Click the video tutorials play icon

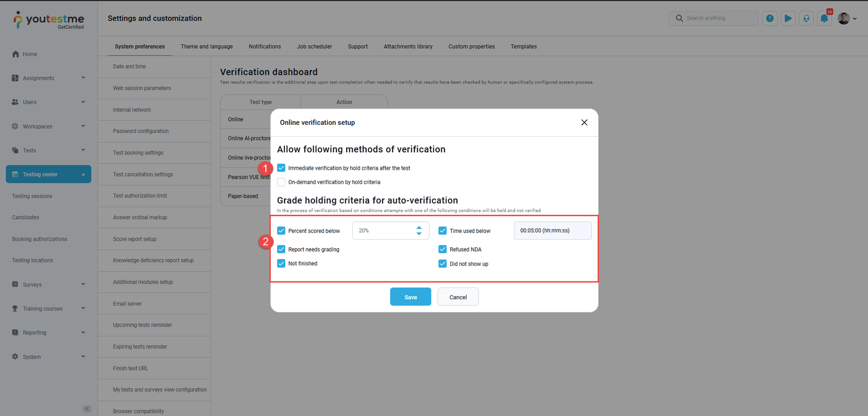click(x=788, y=18)
